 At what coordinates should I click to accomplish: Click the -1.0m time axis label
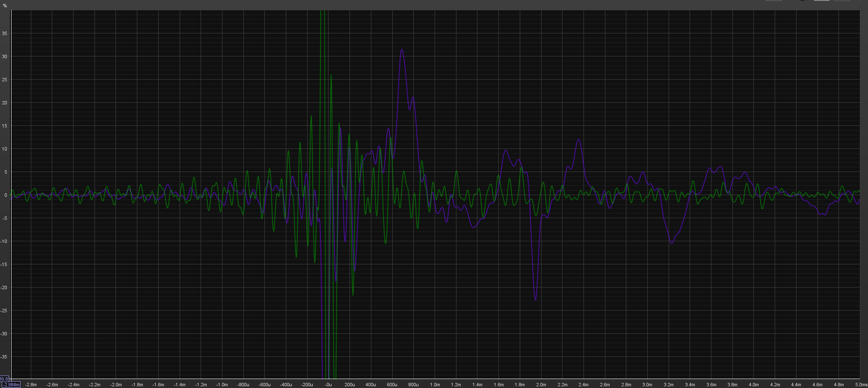click(x=222, y=385)
